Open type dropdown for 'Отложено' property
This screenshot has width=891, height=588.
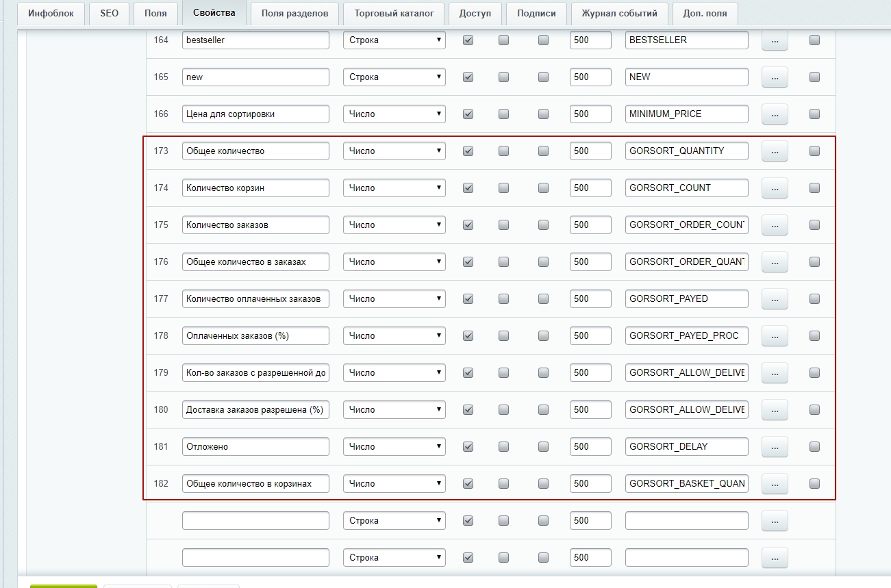point(394,447)
